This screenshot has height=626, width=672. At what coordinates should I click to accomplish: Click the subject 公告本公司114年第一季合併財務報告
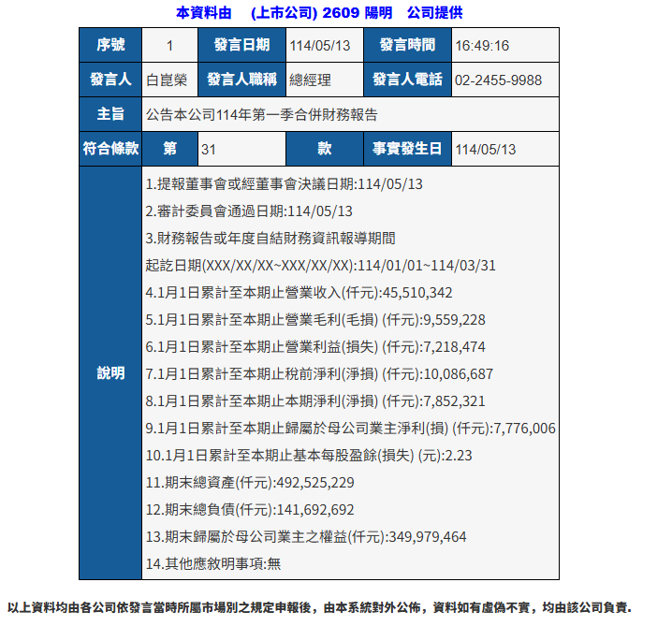click(261, 115)
